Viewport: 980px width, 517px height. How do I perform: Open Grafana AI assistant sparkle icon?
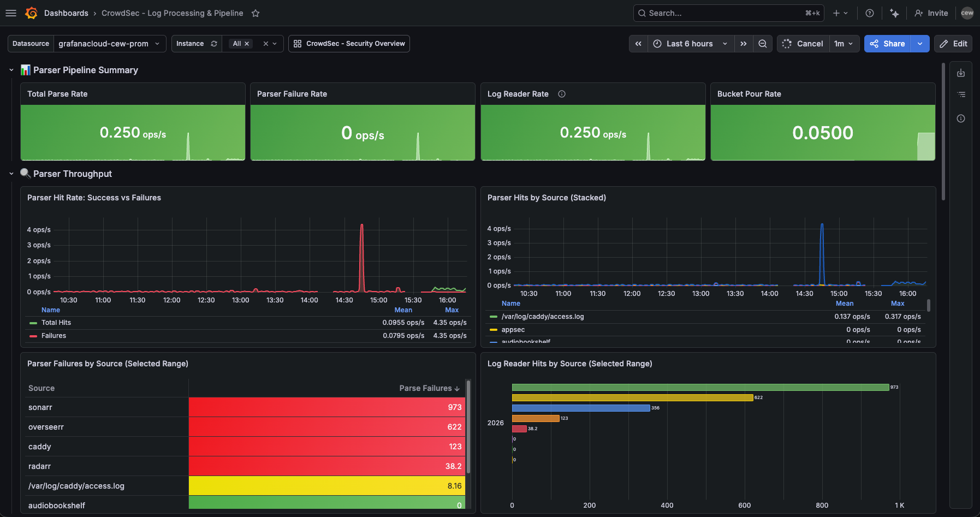click(x=895, y=13)
